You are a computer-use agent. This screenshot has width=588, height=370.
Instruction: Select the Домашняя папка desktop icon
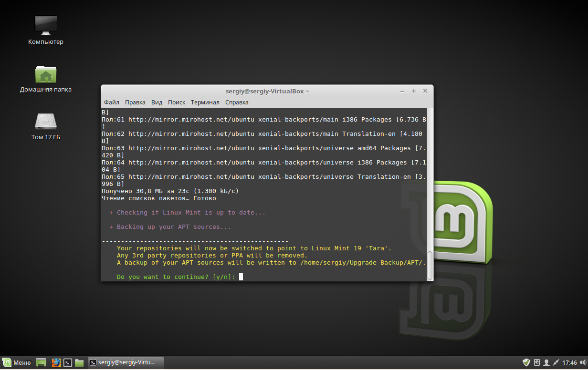(46, 79)
